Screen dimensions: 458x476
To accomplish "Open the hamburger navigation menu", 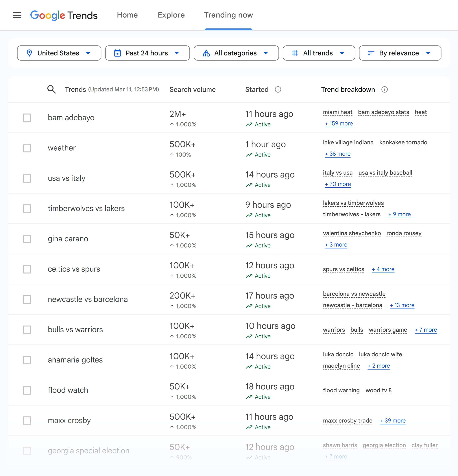I will [x=17, y=15].
